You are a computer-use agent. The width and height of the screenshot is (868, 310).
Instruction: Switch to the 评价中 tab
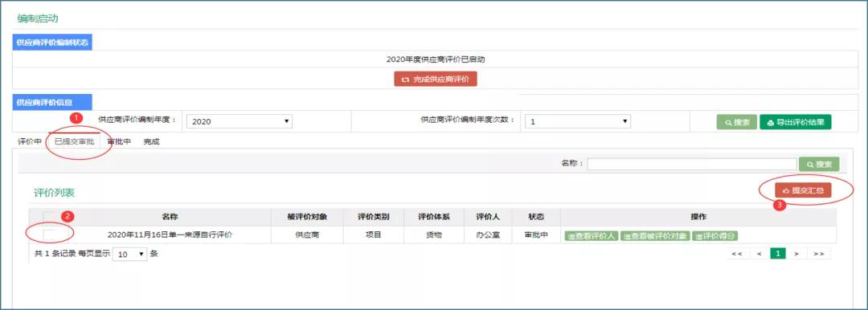point(30,141)
